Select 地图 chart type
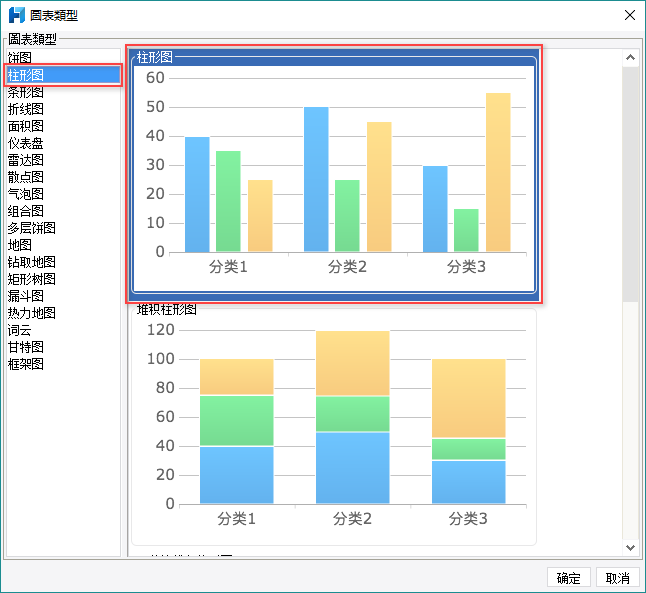Image resolution: width=646 pixels, height=593 pixels. pos(63,245)
